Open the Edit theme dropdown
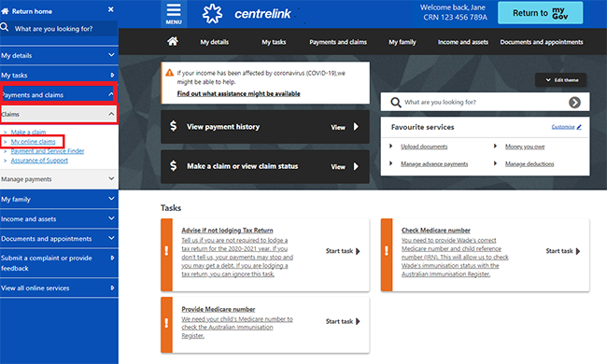Screen dimensions: 607x364 coord(560,80)
